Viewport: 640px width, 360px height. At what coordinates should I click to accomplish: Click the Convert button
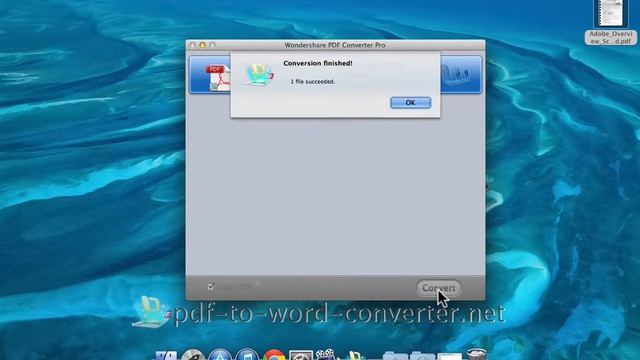[439, 288]
